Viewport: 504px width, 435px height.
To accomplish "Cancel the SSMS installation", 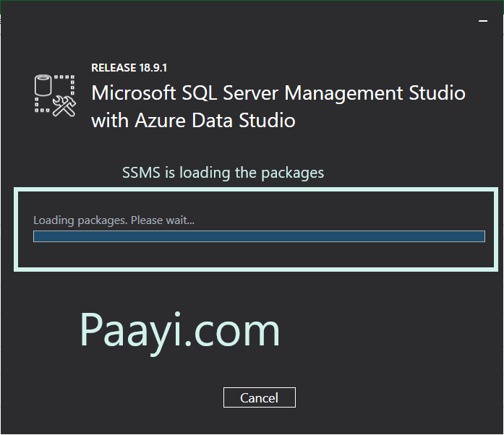I will coord(260,397).
